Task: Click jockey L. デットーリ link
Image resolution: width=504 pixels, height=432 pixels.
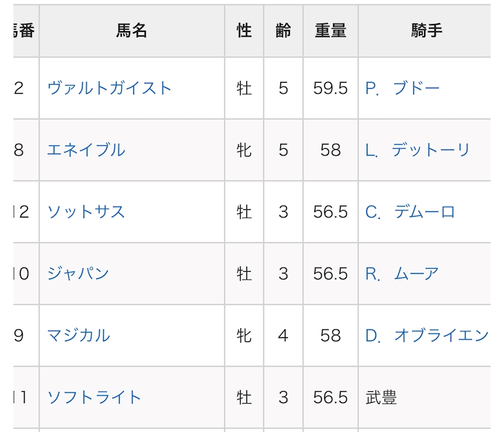Action: [x=418, y=150]
